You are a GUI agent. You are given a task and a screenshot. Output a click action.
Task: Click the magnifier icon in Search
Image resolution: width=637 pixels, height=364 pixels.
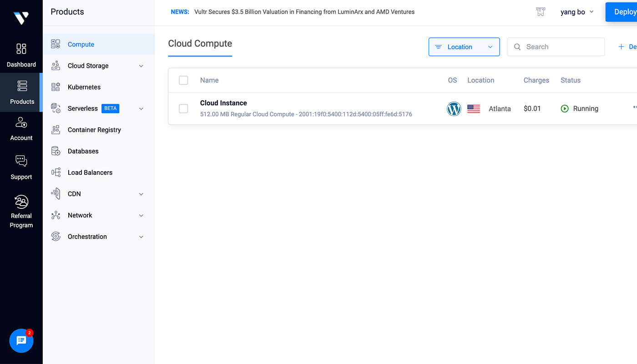(517, 47)
